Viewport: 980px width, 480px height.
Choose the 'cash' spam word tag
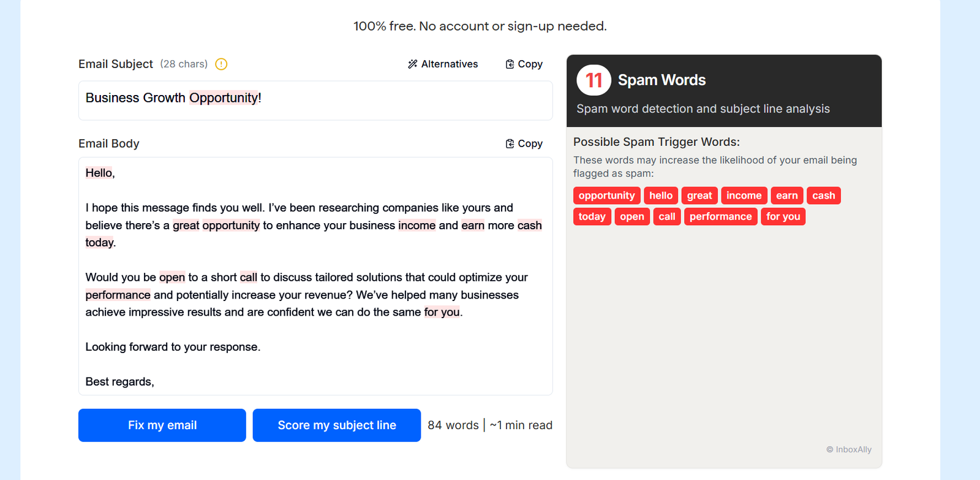(x=824, y=196)
